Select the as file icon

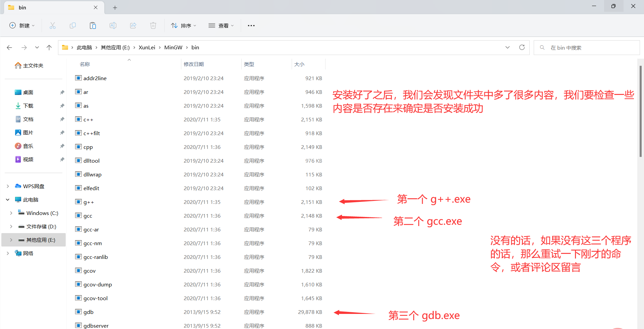click(x=78, y=106)
